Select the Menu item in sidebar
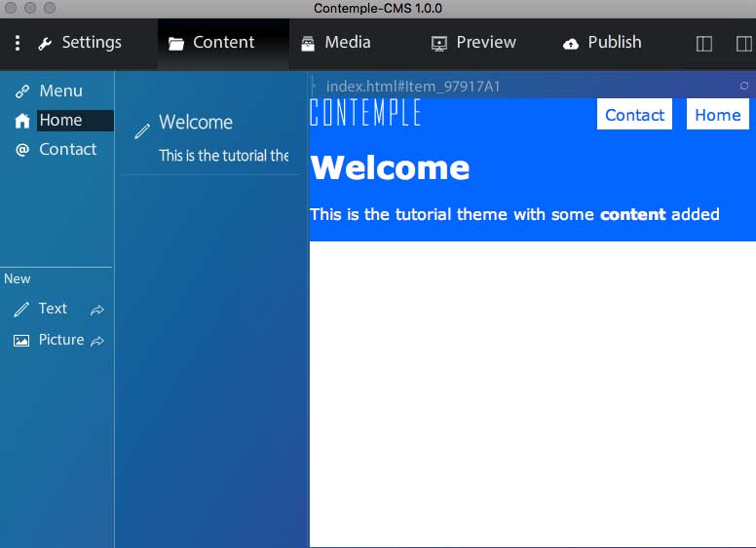756x548 pixels. point(60,91)
